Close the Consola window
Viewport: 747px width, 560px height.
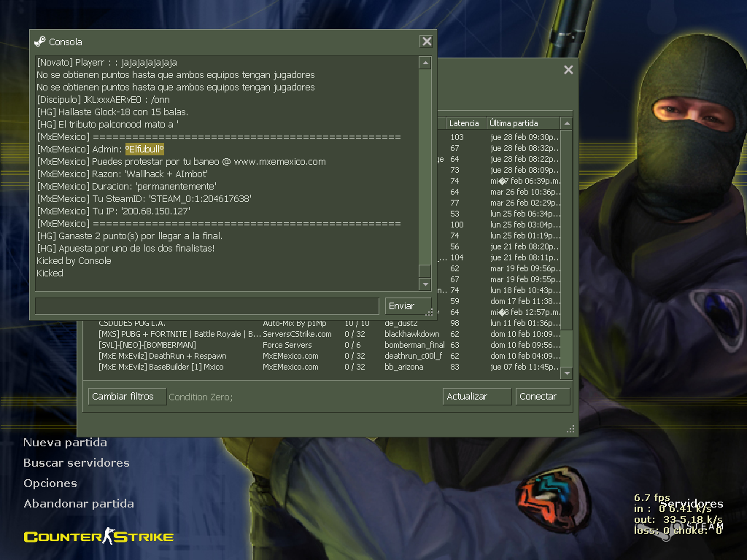(426, 42)
